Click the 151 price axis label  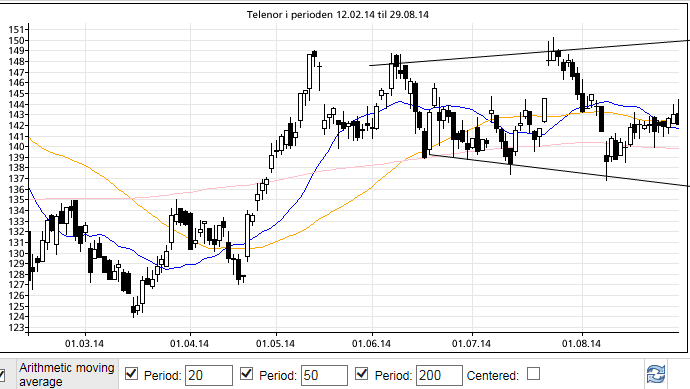coord(16,30)
